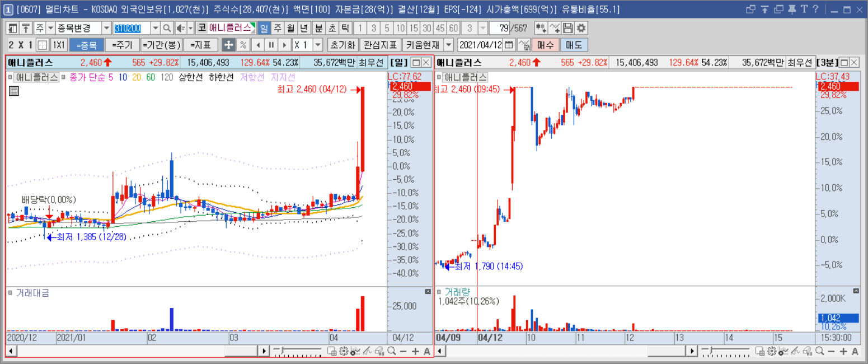The width and height of the screenshot is (868, 364).
Task: Click the date field 2021/04/12
Action: pos(481,45)
